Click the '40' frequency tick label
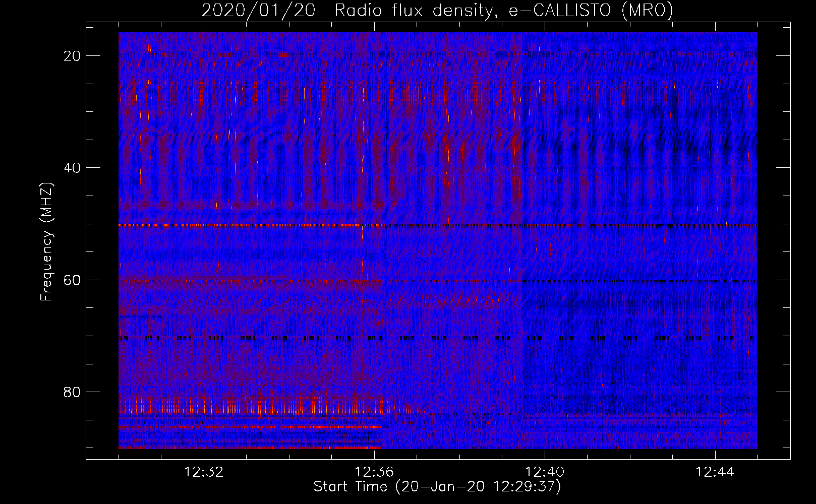Screen dimensions: 816x504 [73, 168]
